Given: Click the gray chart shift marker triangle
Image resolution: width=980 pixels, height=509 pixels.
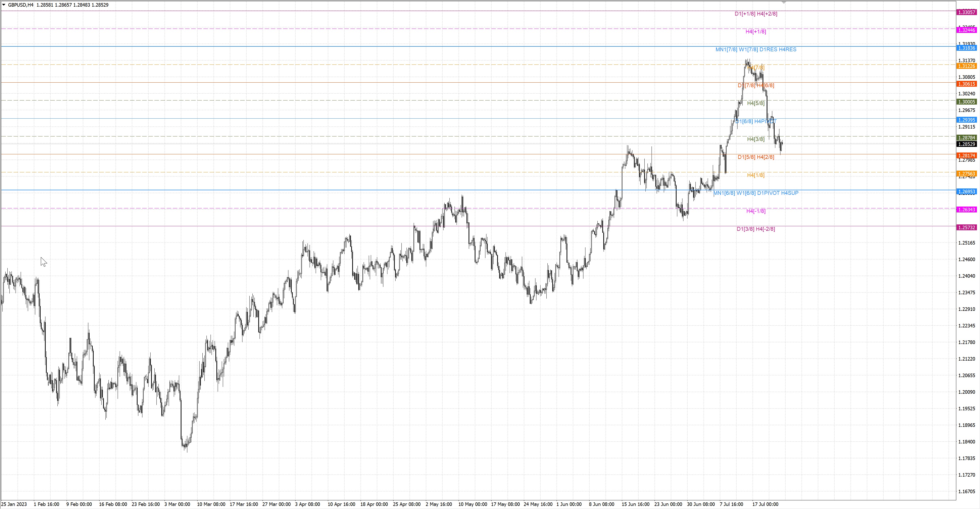Looking at the screenshot, I should 784,3.
